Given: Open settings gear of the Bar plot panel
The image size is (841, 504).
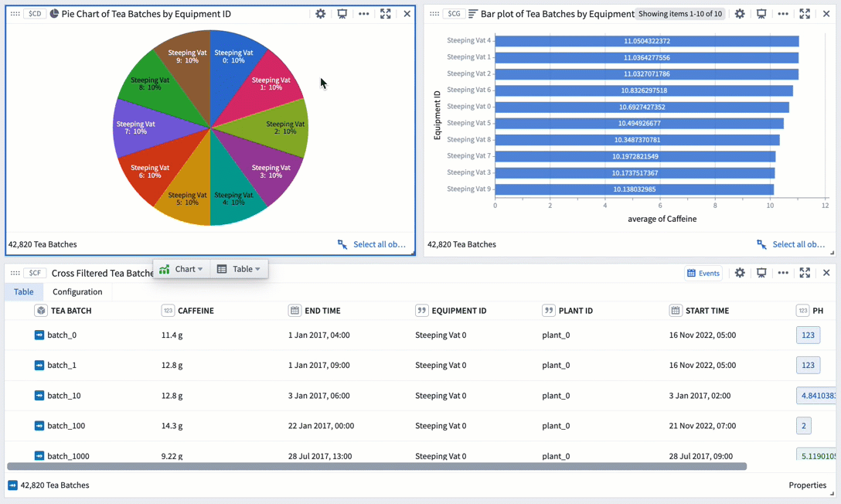Looking at the screenshot, I should (740, 14).
